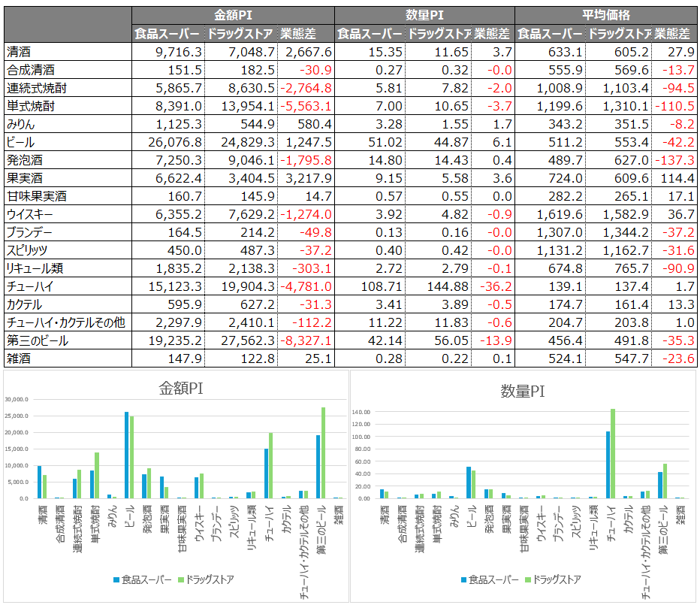Select 業態差 header under 平均価格
Image resolution: width=700 pixels, height=605 pixels.
(x=672, y=34)
